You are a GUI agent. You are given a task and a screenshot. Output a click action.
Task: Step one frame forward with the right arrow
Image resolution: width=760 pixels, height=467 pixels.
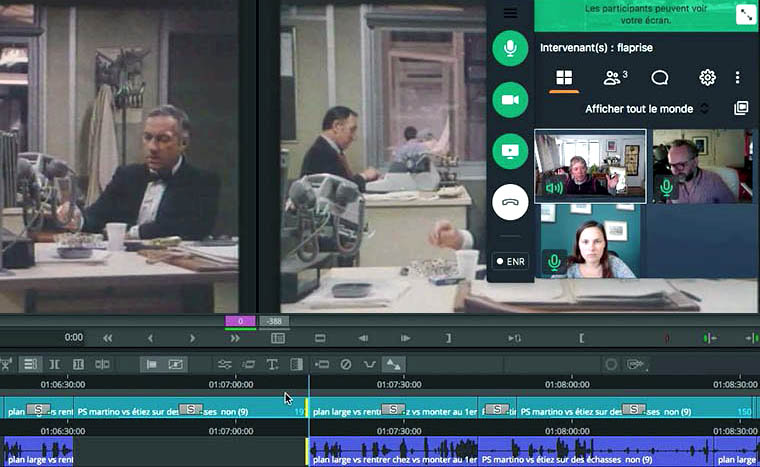coord(192,338)
